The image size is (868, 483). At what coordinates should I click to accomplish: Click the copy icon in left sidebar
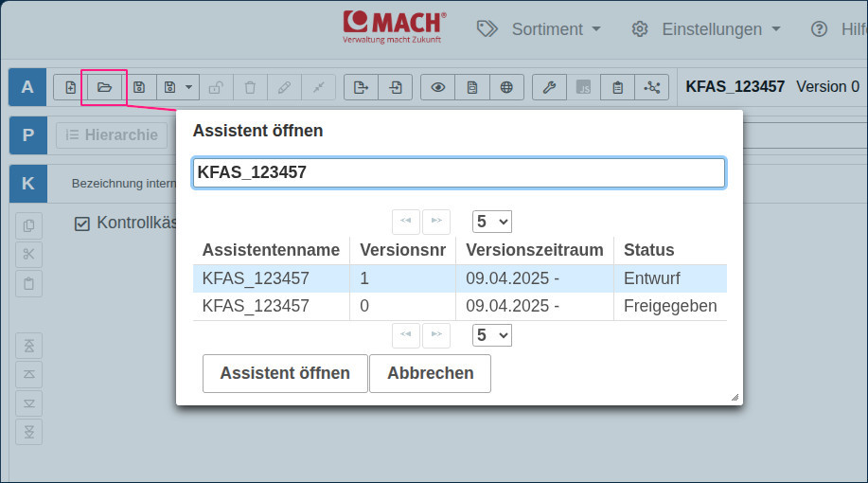pyautogui.click(x=28, y=225)
